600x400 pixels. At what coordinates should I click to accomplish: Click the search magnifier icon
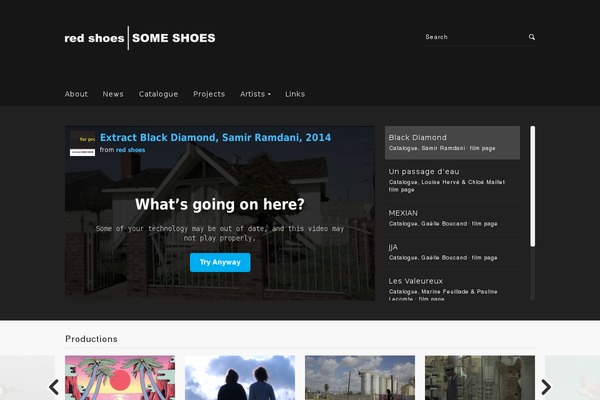(532, 37)
